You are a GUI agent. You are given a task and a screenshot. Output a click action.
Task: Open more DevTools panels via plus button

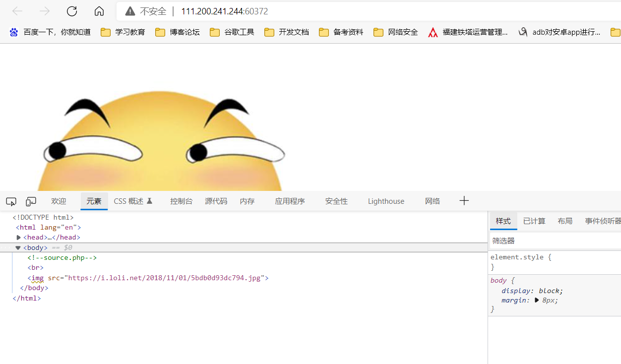[464, 200]
